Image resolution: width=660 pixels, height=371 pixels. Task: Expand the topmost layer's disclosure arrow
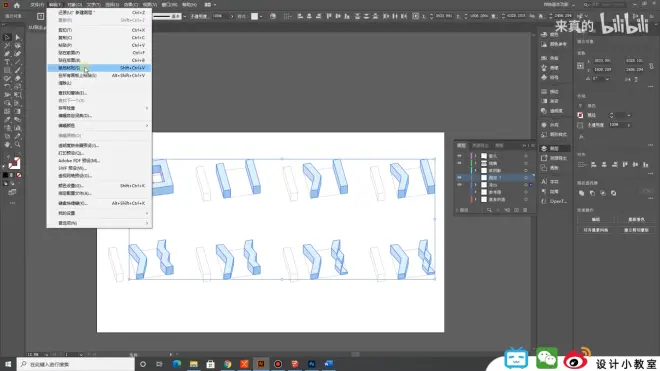(476, 156)
